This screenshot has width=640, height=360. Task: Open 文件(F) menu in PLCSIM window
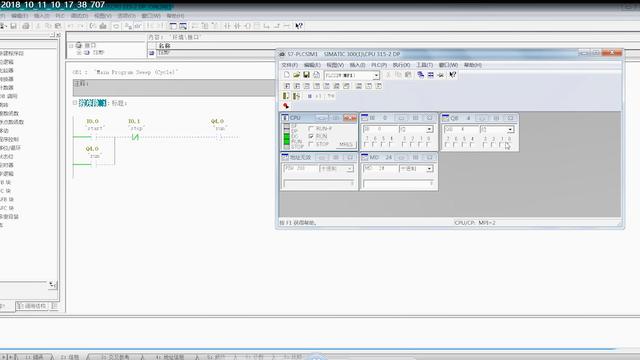(289, 65)
